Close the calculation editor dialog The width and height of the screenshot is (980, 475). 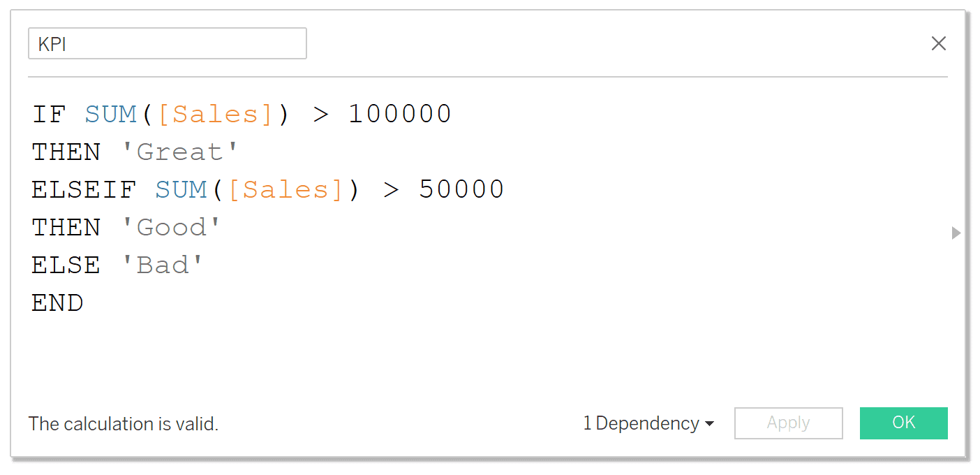tap(938, 43)
